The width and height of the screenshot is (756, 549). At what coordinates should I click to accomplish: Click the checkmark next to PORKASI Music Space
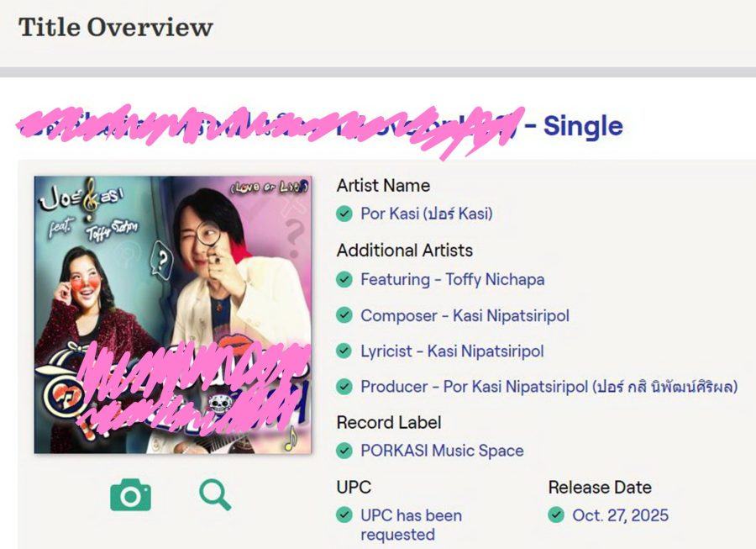pyautogui.click(x=344, y=451)
